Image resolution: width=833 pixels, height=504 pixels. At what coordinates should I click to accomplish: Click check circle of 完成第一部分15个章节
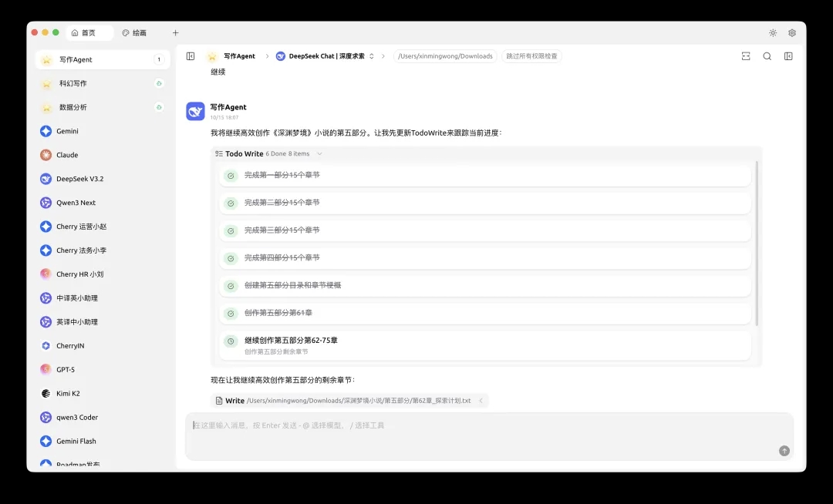[x=231, y=176]
